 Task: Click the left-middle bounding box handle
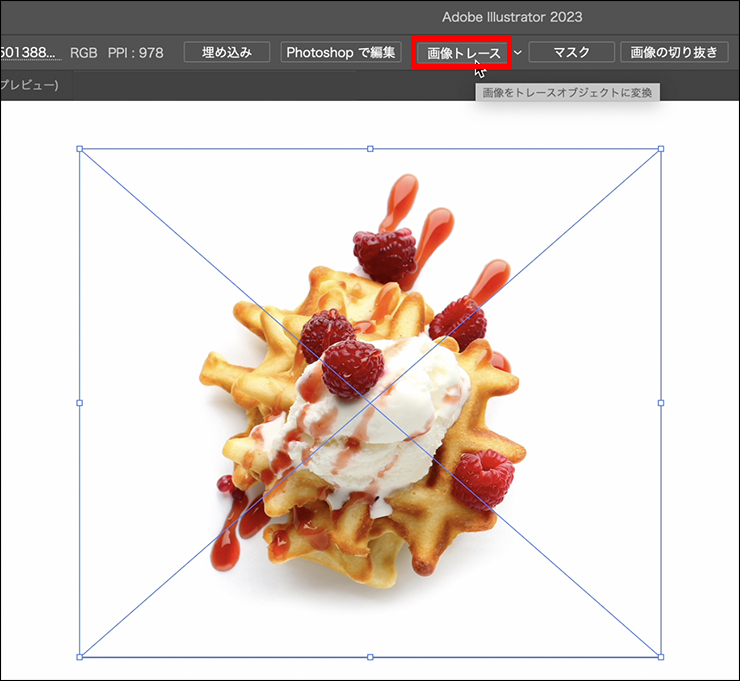click(80, 403)
